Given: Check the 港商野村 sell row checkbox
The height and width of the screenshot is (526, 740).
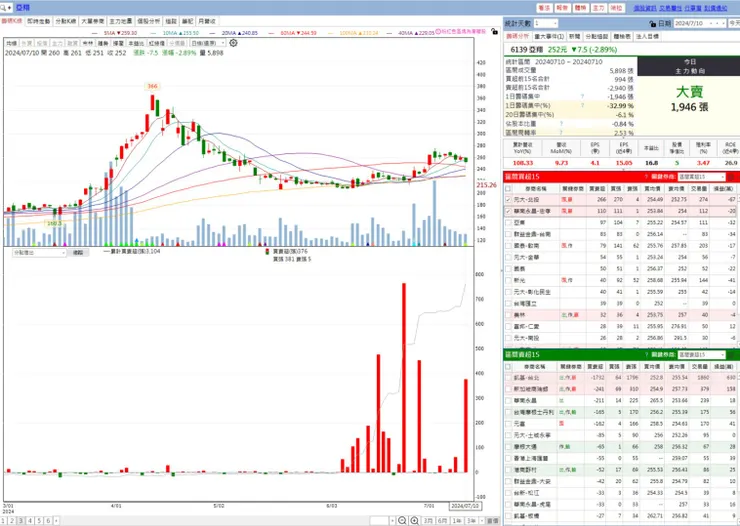Looking at the screenshot, I should pos(508,470).
